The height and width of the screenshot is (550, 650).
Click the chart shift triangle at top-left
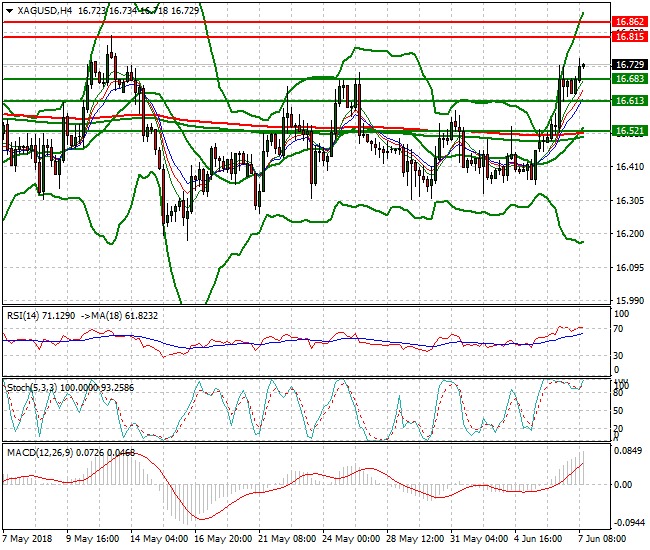(x=6, y=10)
